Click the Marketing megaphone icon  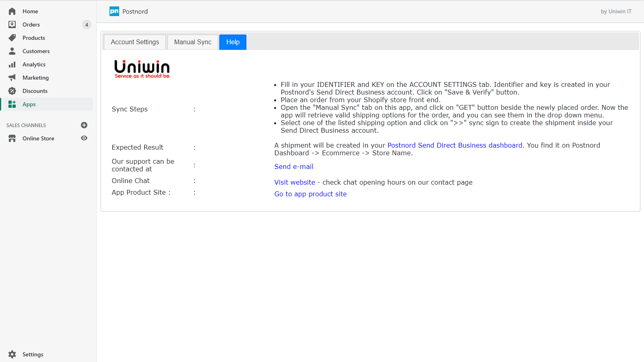(12, 78)
